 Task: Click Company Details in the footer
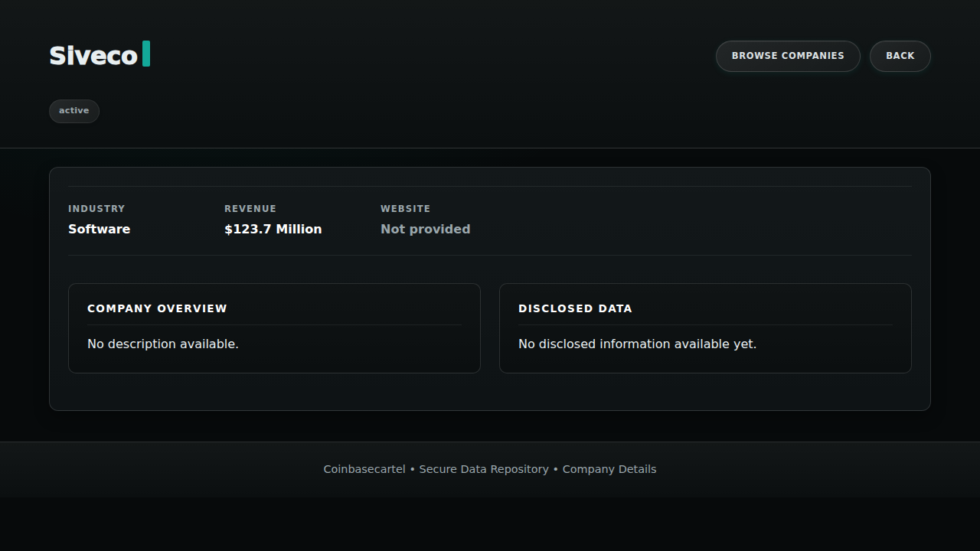point(609,469)
